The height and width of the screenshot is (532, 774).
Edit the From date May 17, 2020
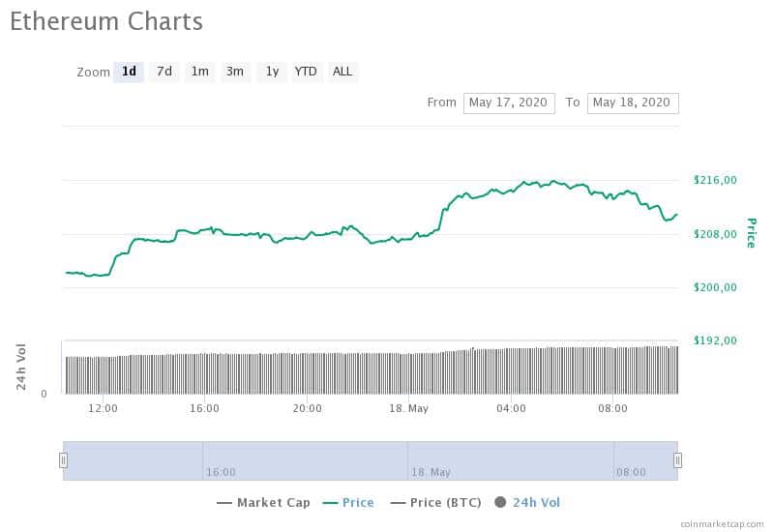click(x=509, y=103)
